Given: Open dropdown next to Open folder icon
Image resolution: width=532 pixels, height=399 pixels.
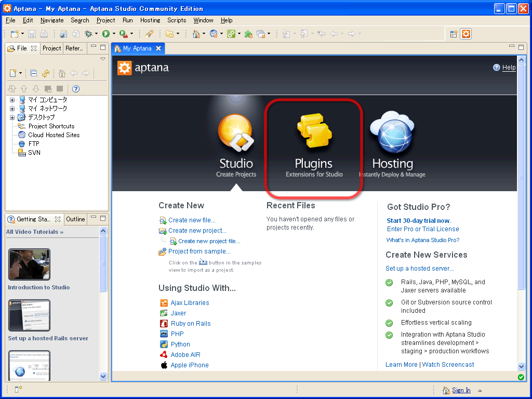Looking at the screenshot, I should click(178, 34).
